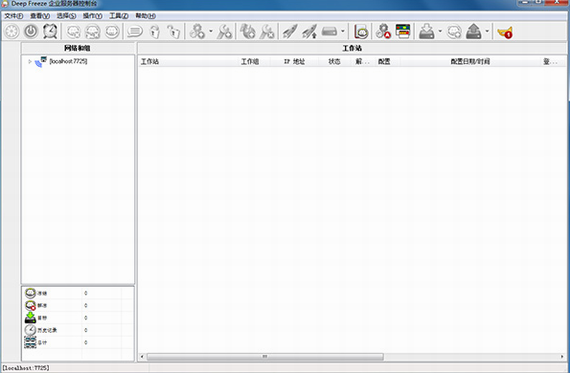The image size is (570, 373).
Task: Click the horizontal scrollbar left arrow
Action: 142,357
